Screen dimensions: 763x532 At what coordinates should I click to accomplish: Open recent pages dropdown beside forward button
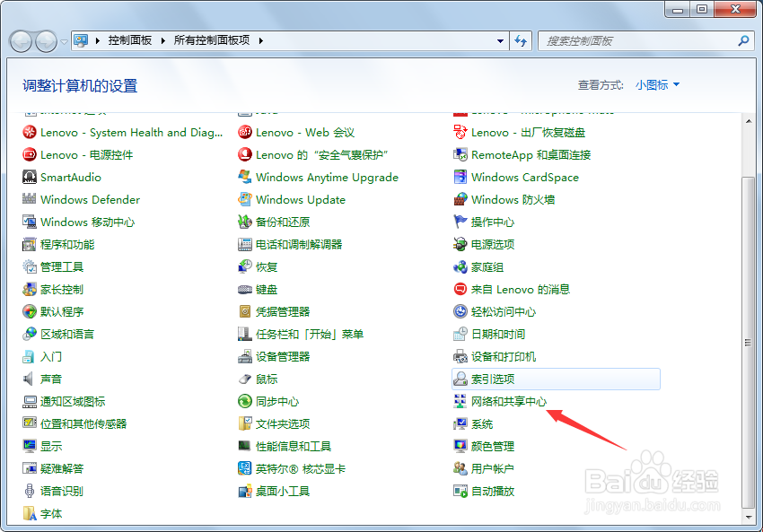65,42
